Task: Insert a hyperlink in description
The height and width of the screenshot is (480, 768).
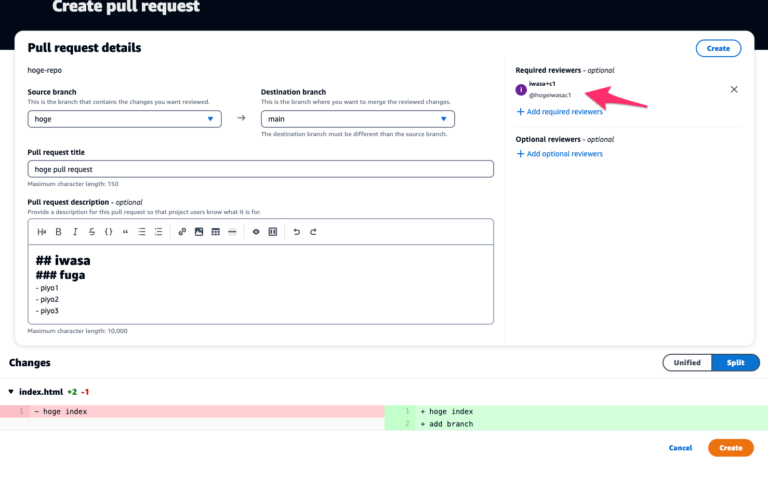Action: point(182,232)
